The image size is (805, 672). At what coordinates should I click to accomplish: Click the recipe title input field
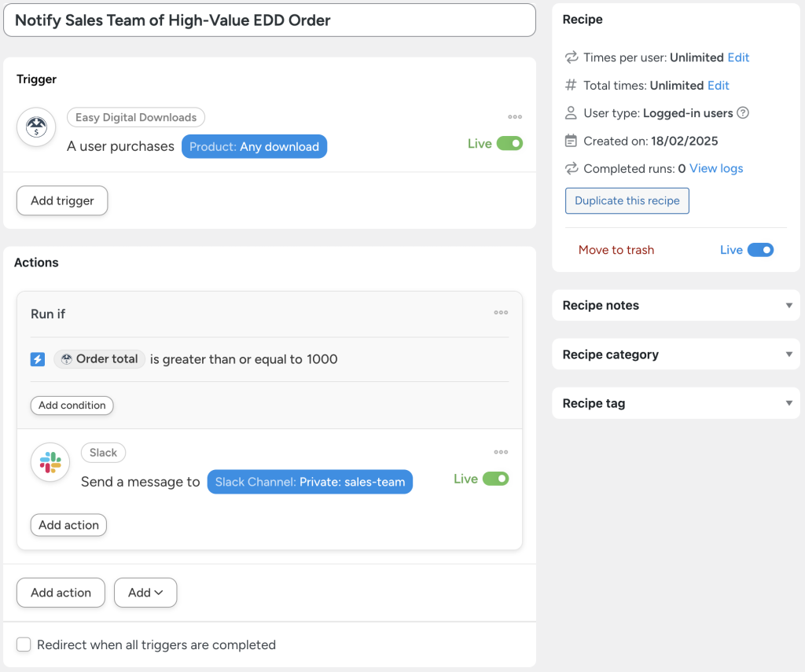[x=269, y=20]
